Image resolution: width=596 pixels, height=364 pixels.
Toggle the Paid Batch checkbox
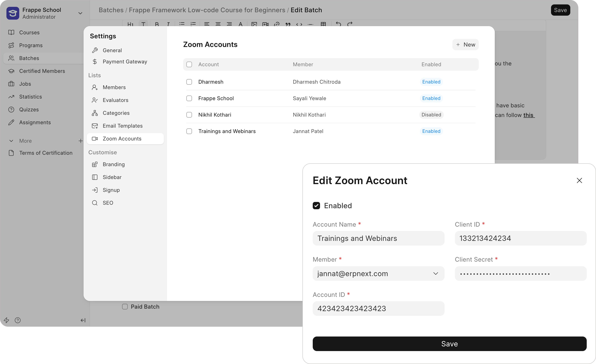tap(125, 306)
